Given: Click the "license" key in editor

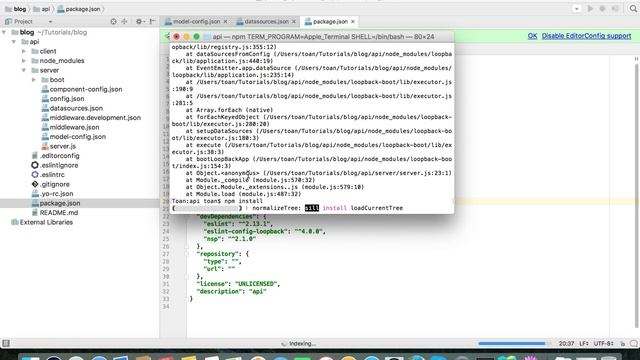Looking at the screenshot, I should pyautogui.click(x=213, y=284).
